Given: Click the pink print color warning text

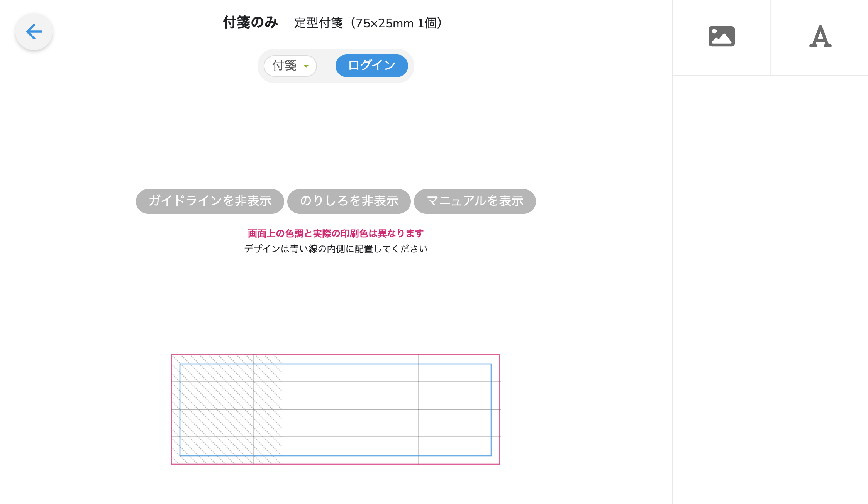Looking at the screenshot, I should click(x=336, y=233).
